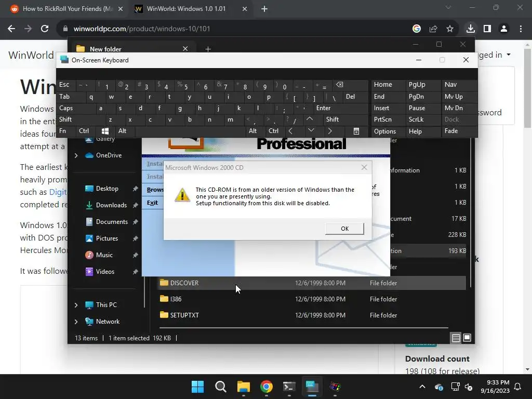
Task: Bookmark this page with the star icon
Action: pyautogui.click(x=450, y=29)
